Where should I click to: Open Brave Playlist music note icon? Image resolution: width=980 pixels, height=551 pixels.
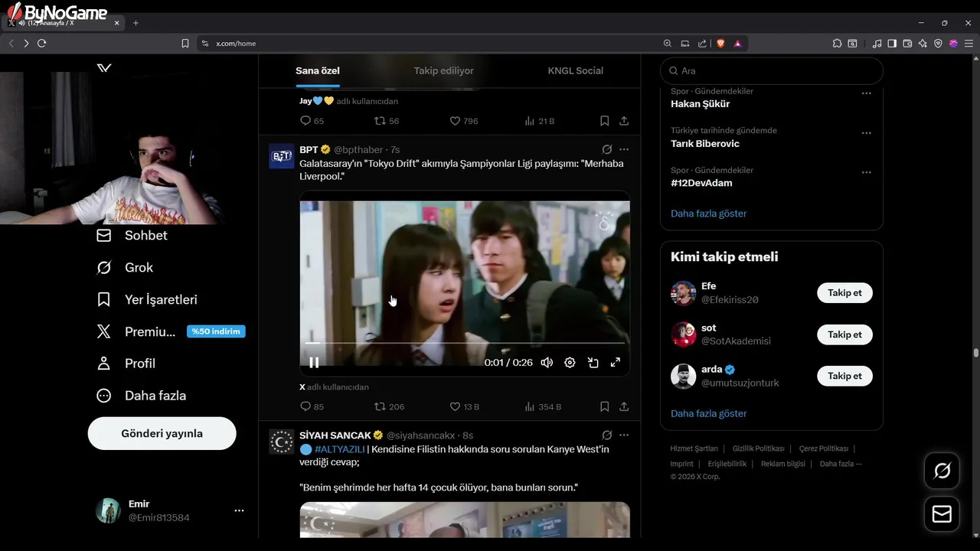point(877,44)
